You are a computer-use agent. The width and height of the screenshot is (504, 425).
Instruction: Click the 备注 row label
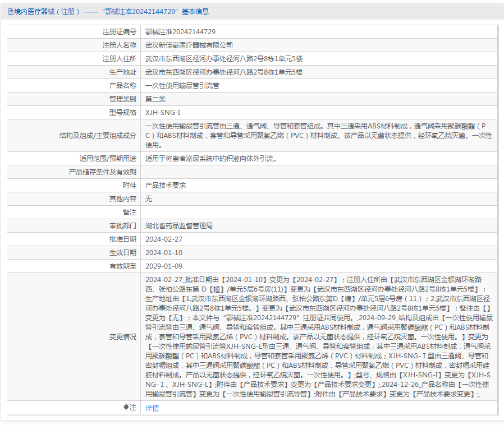(130, 212)
